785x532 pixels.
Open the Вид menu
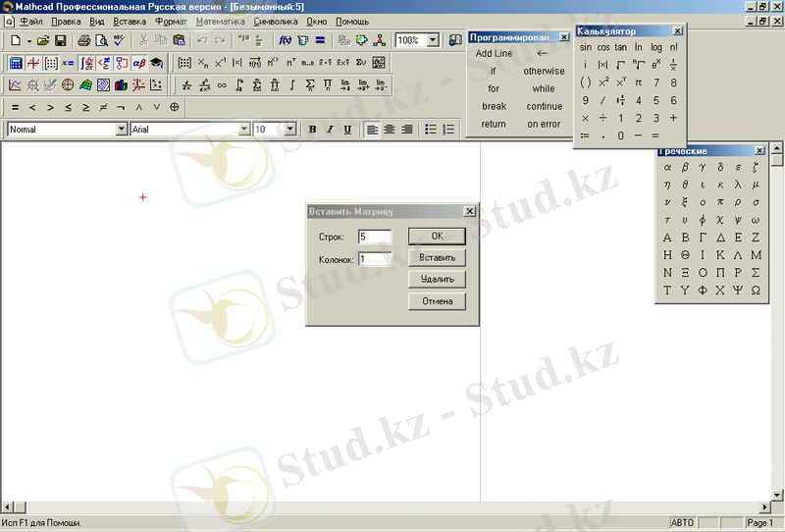click(x=96, y=22)
